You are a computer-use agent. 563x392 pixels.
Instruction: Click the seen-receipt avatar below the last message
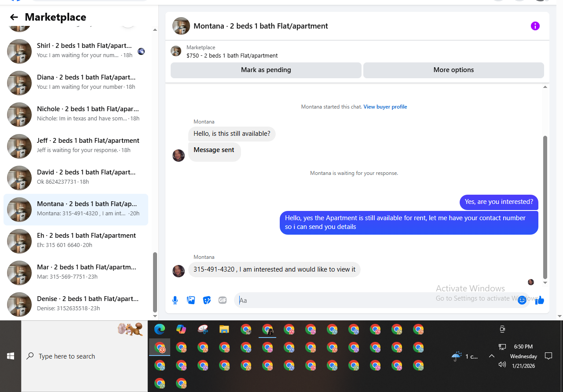click(x=531, y=282)
